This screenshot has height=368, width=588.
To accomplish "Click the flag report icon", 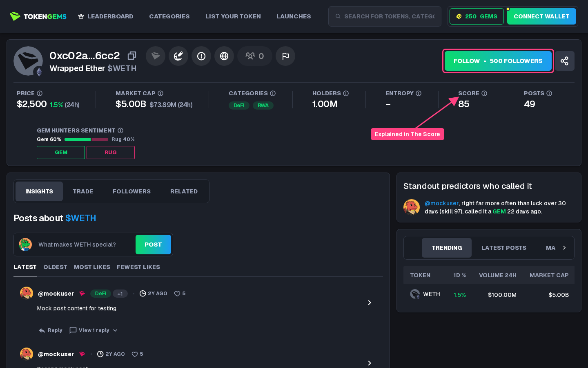I will (x=285, y=56).
